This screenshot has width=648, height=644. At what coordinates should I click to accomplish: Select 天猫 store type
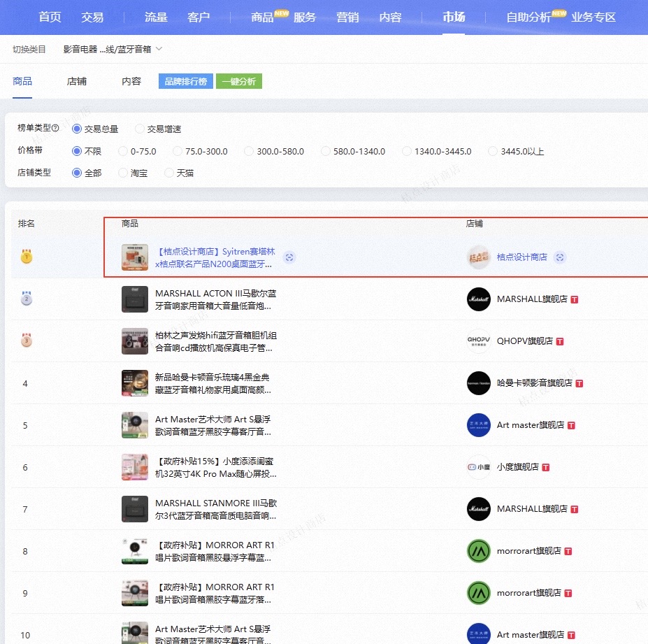pyautogui.click(x=169, y=173)
